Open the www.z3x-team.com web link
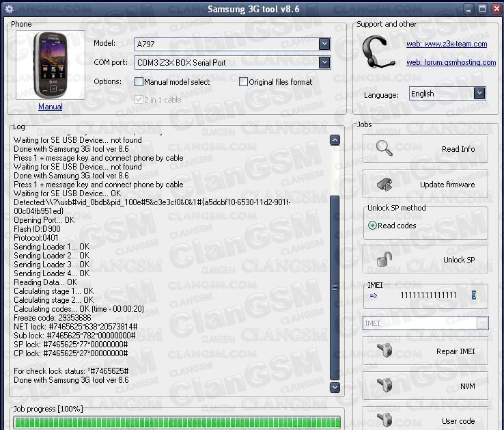The width and height of the screenshot is (504, 430). (447, 44)
